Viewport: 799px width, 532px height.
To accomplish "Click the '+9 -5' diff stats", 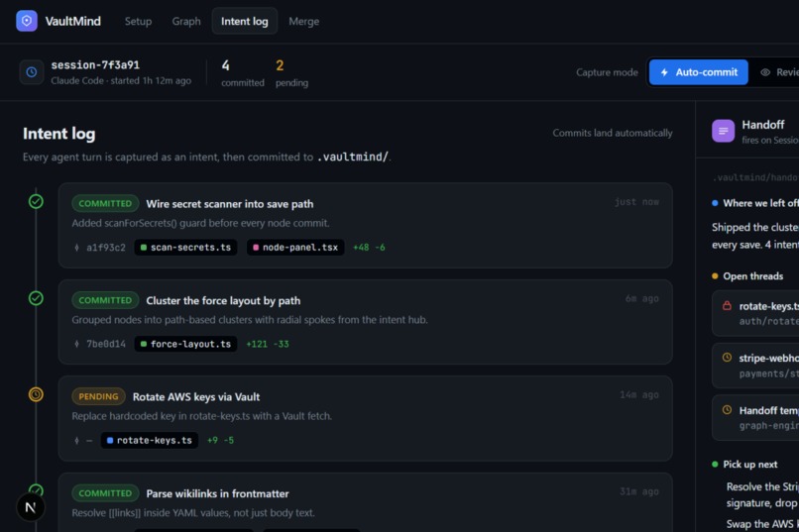I will 221,441.
